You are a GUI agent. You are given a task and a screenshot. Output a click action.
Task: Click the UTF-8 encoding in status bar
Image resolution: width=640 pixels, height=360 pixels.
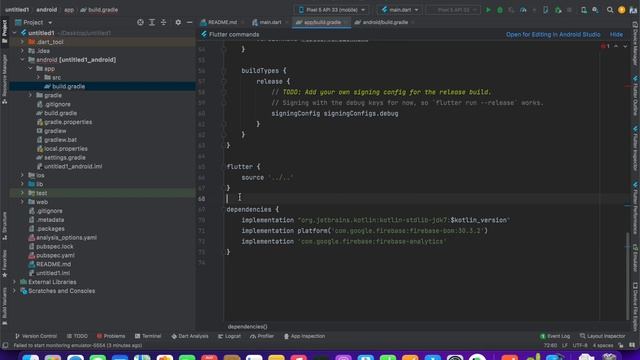click(580, 346)
